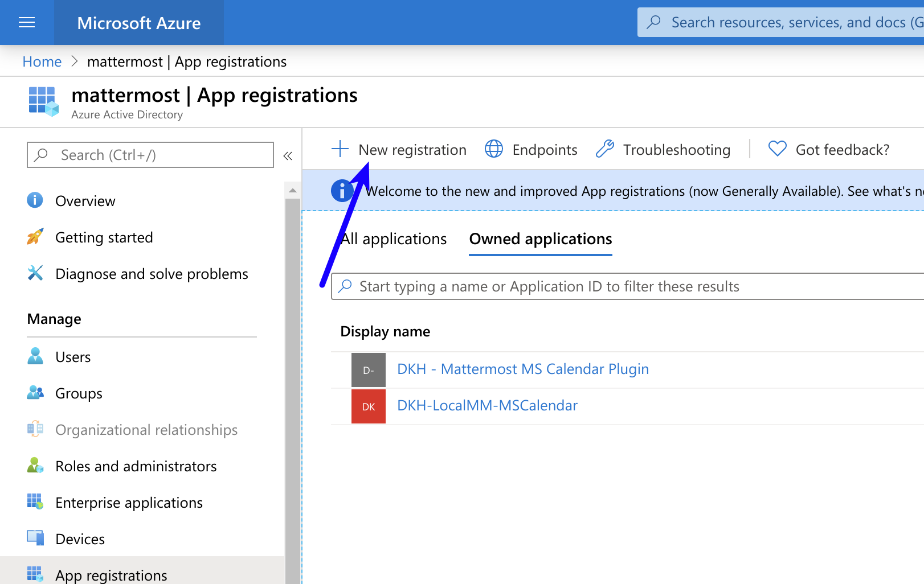The height and width of the screenshot is (584, 924).
Task: Select the Owned applications tab
Action: tap(540, 239)
